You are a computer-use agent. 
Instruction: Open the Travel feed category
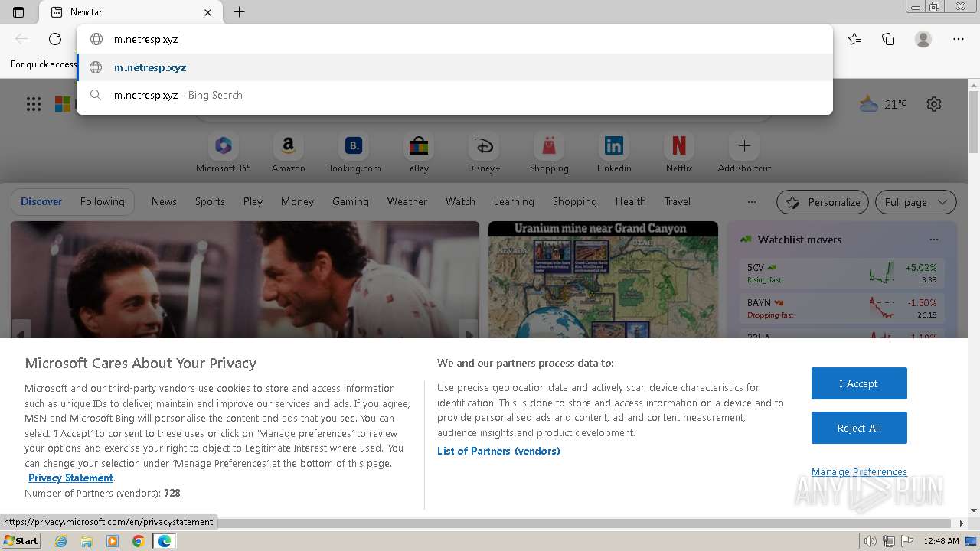[x=678, y=201]
